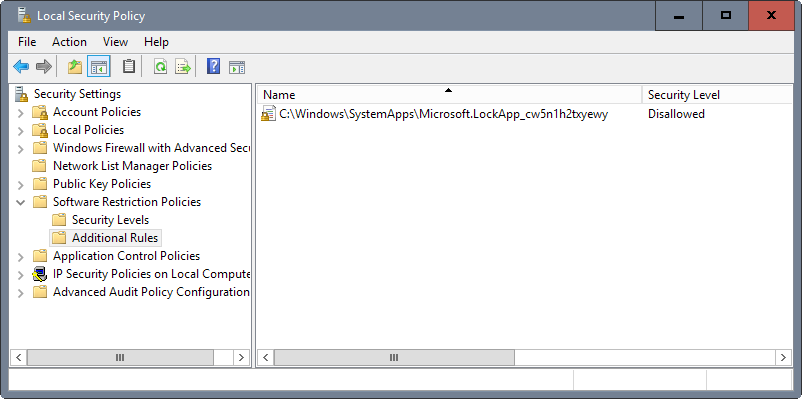Click the clipboard Properties toolbar icon
The image size is (802, 399).
tap(129, 66)
